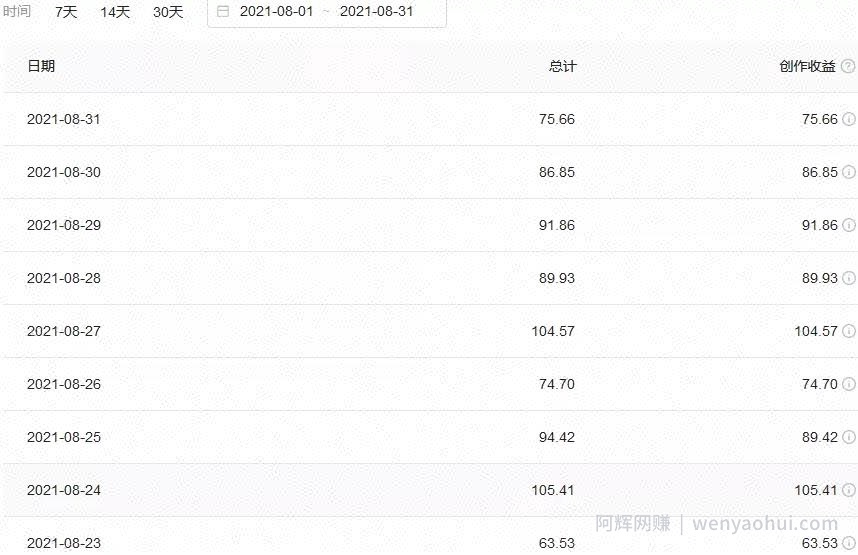Click the 日期 column header
Viewport: 858px width, 555px height.
click(x=41, y=66)
